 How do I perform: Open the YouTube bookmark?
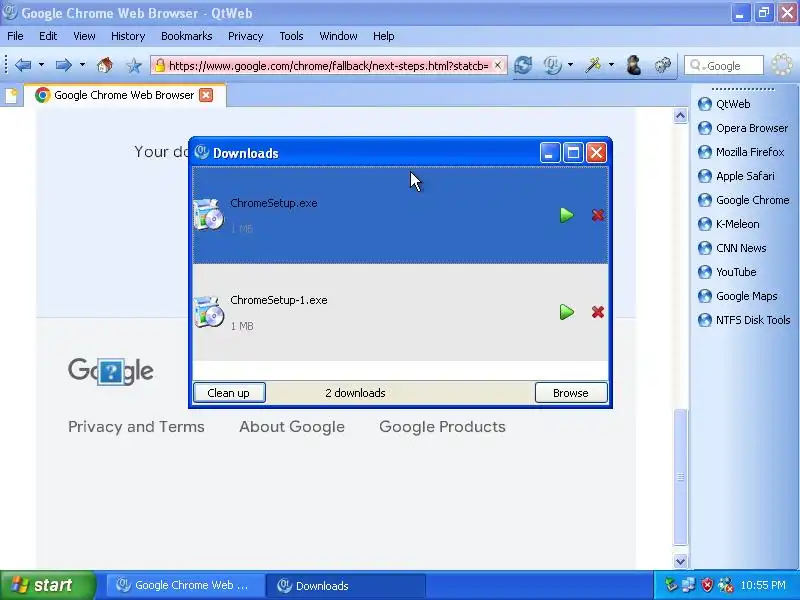[727, 272]
